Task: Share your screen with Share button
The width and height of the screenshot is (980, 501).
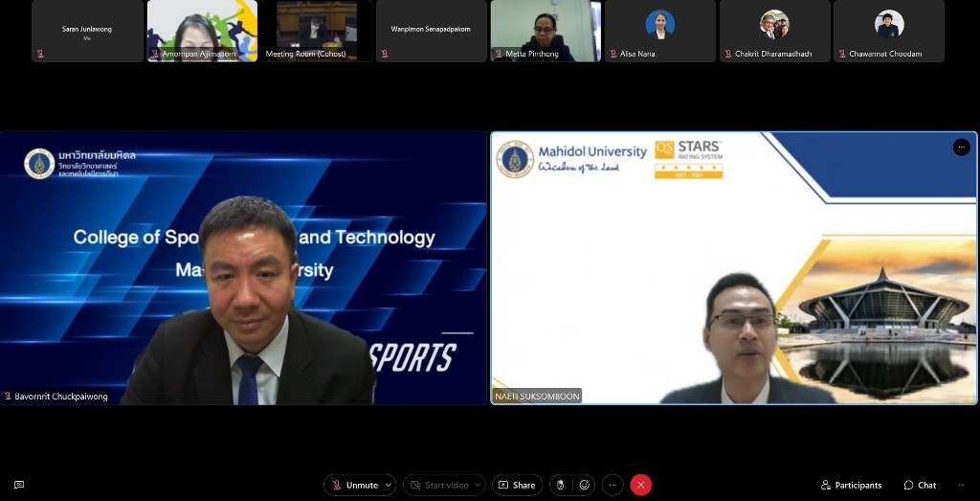Action: point(517,485)
